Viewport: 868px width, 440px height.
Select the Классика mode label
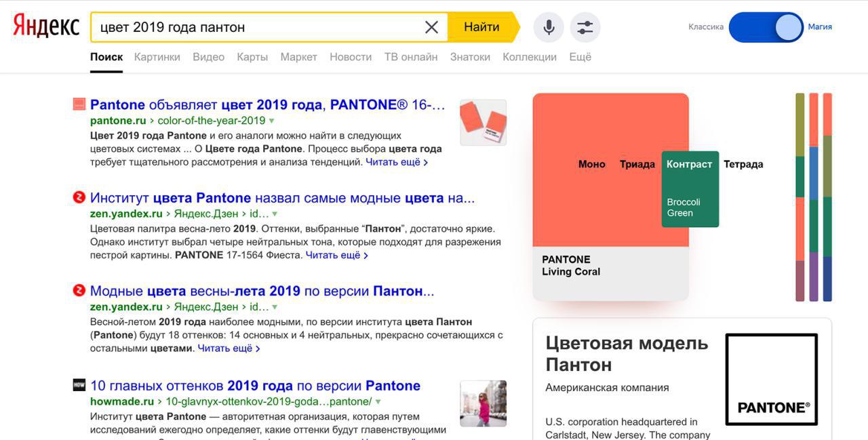tap(706, 27)
